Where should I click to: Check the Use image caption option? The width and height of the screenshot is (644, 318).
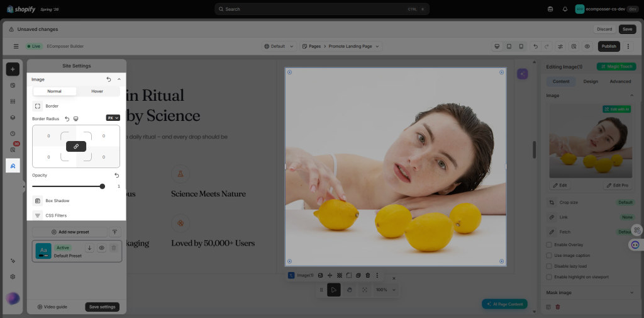pyautogui.click(x=548, y=256)
